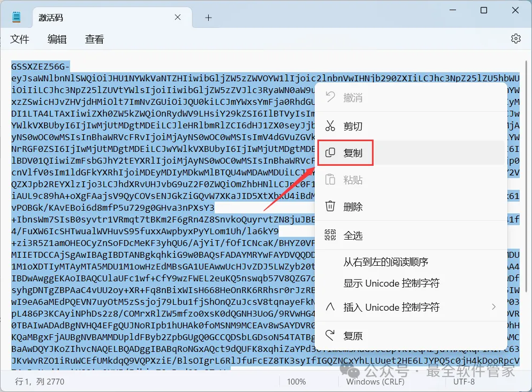Click the 行 1, 列 2770 status entry
This screenshot has width=532, height=392.
[40, 381]
